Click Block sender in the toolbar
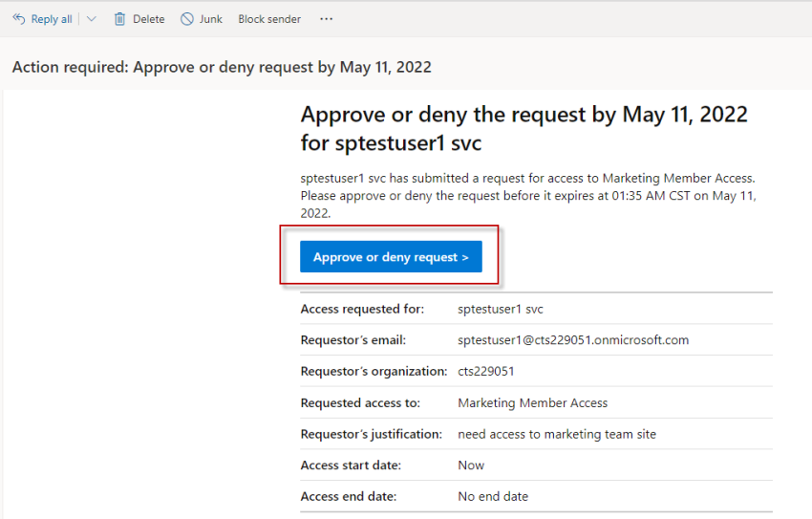The height and width of the screenshot is (519, 812). 269,19
